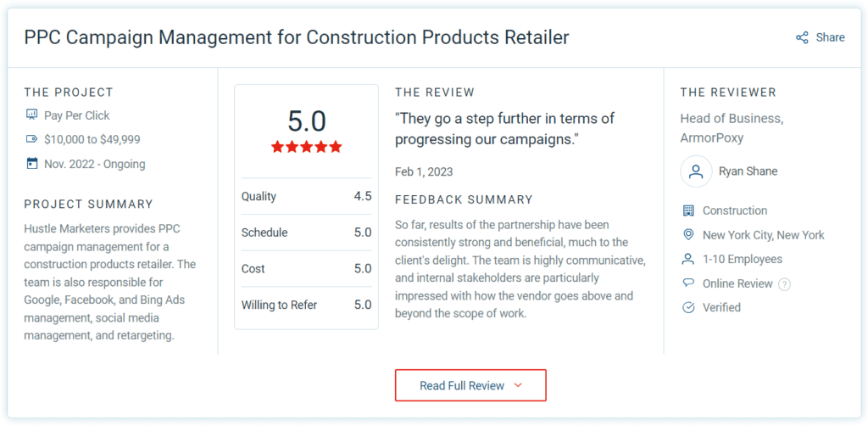The image size is (868, 426).
Task: Click the Pay Per Click monitor icon
Action: coord(32,115)
